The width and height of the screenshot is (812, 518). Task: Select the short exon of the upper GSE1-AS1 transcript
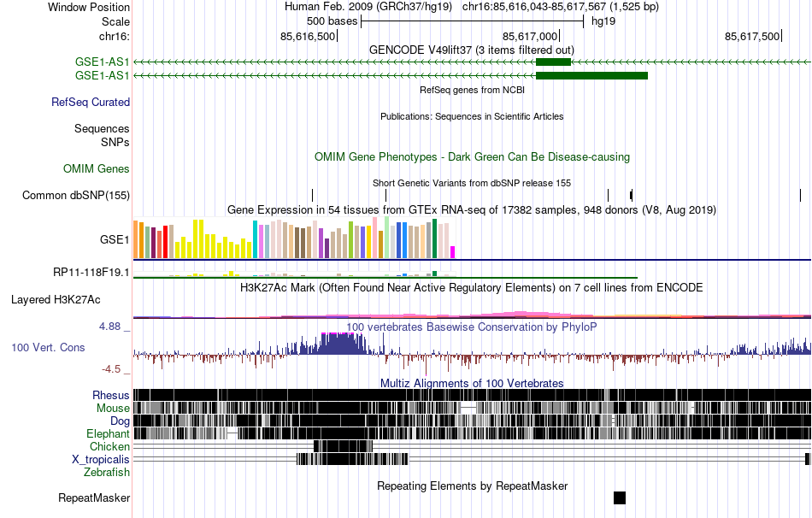tap(553, 62)
